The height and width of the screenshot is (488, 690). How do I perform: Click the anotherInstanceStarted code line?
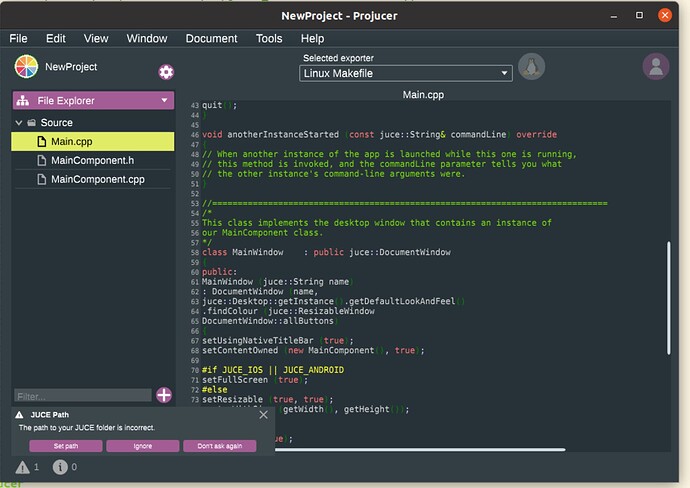(x=379, y=135)
